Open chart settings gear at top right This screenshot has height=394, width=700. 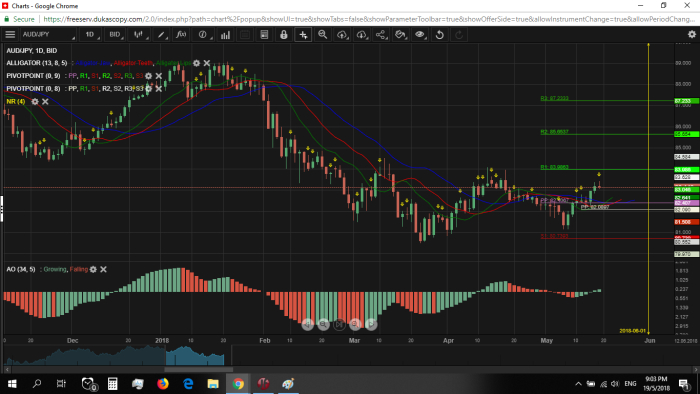point(692,34)
